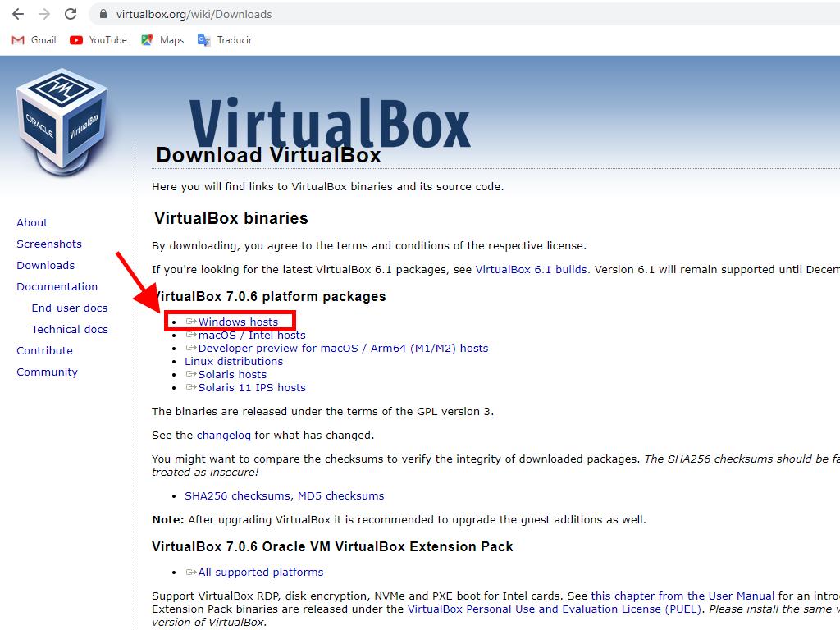
Task: Open Documentation from the sidebar
Action: [x=57, y=286]
